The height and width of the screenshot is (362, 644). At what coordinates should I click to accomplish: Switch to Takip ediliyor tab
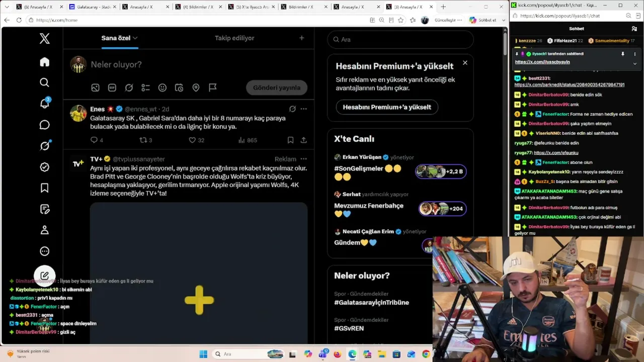click(x=234, y=38)
